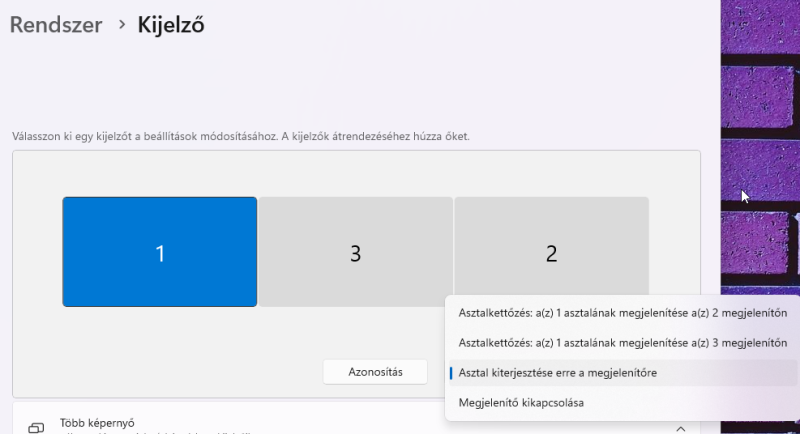Click the Kijelző page heading
The height and width of the screenshot is (434, 800).
(171, 25)
